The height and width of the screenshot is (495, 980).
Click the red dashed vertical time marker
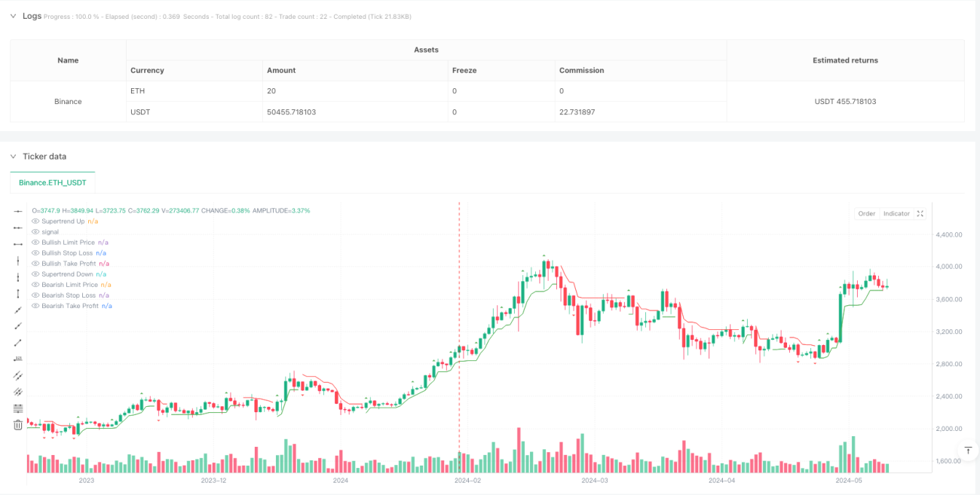pos(459,332)
